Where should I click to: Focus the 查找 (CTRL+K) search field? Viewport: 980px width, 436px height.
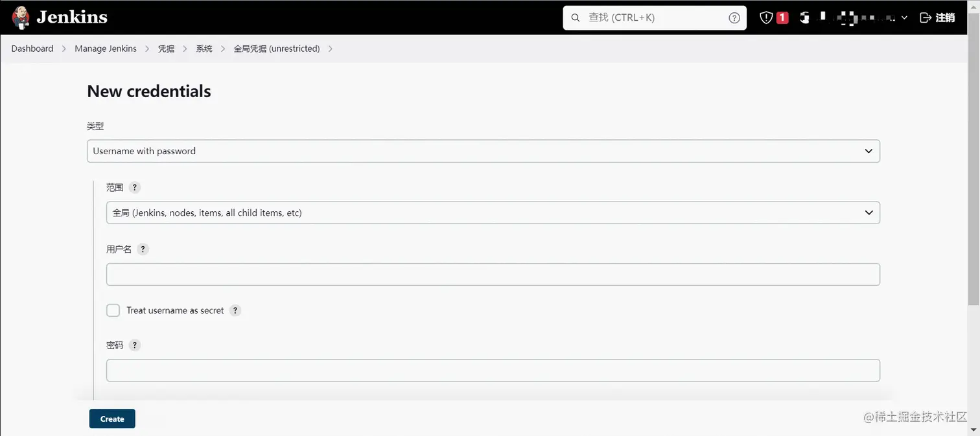click(655, 18)
